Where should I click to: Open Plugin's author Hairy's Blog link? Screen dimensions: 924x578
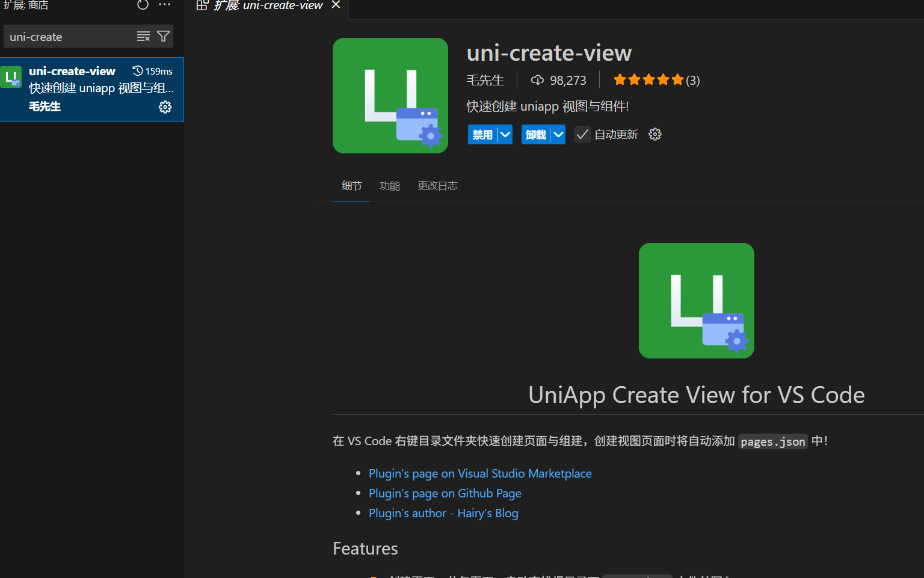coord(443,513)
